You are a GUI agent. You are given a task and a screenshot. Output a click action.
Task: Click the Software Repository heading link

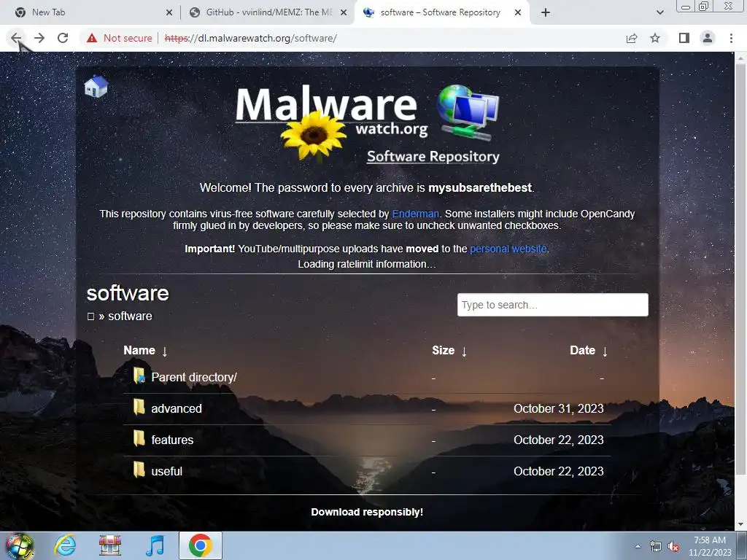tap(433, 157)
